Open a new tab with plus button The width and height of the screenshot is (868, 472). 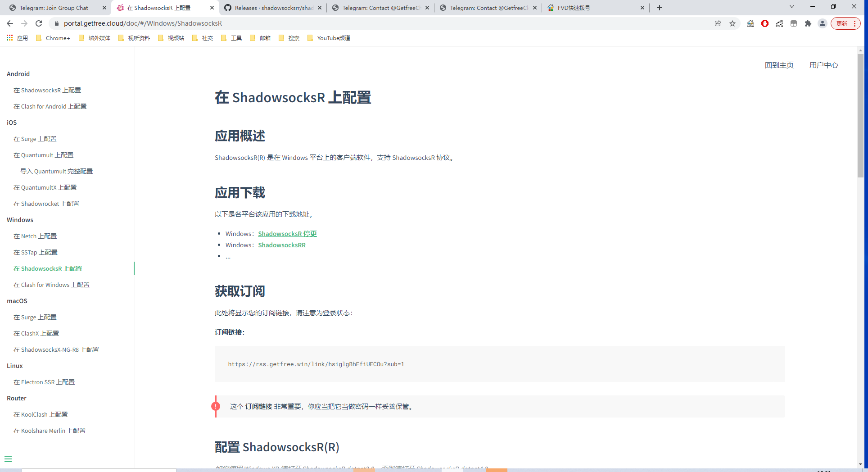click(660, 8)
